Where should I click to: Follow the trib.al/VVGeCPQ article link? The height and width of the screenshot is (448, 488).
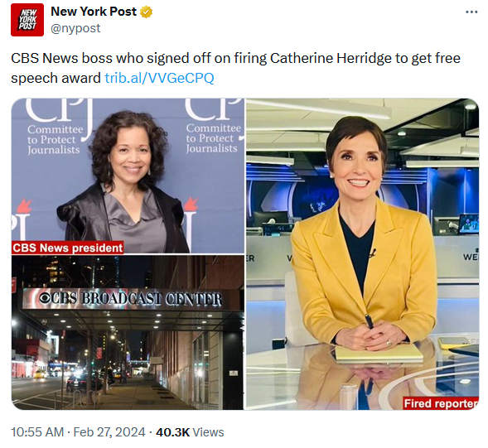point(159,78)
